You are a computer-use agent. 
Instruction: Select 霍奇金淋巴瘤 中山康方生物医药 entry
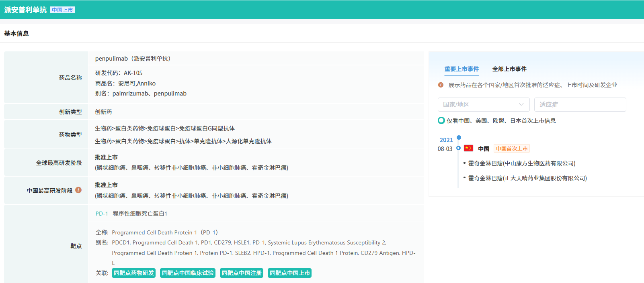(x=521, y=163)
